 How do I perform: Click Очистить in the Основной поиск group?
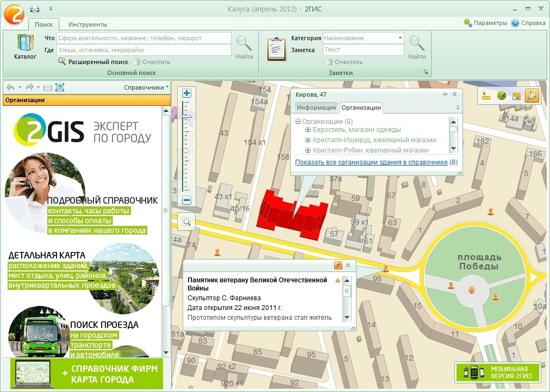coord(152,62)
